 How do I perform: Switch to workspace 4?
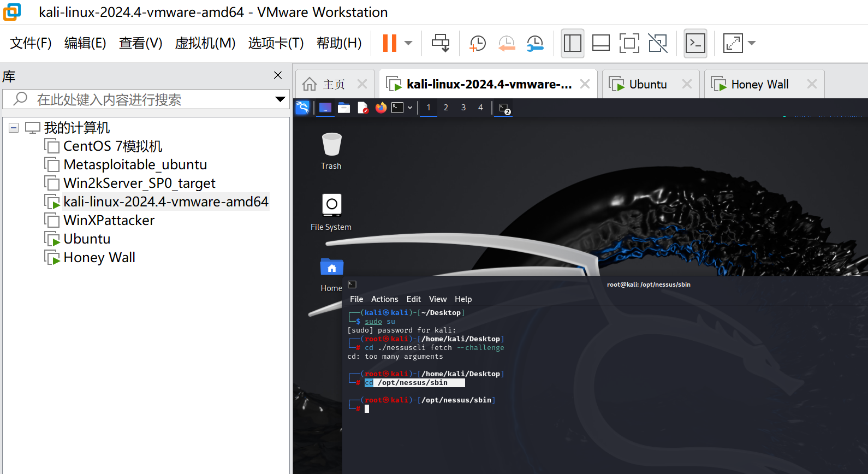[481, 108]
